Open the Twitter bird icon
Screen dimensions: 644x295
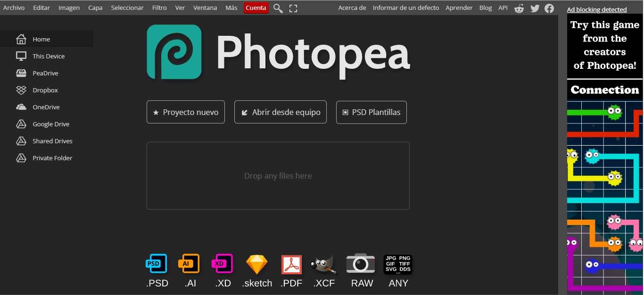coord(535,8)
